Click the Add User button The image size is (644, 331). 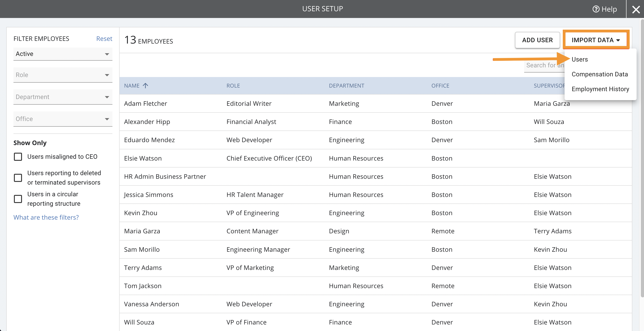537,40
